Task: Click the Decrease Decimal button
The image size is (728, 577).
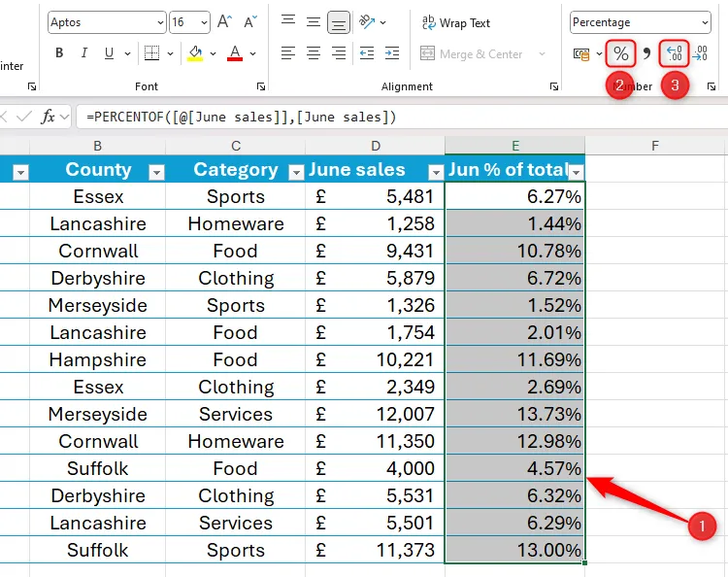Action: (700, 53)
